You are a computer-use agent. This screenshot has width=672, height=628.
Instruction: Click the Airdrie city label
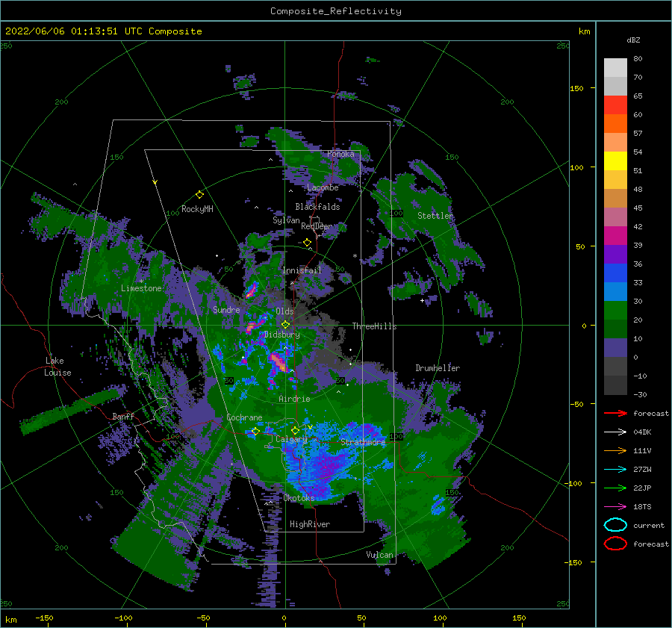pos(294,399)
